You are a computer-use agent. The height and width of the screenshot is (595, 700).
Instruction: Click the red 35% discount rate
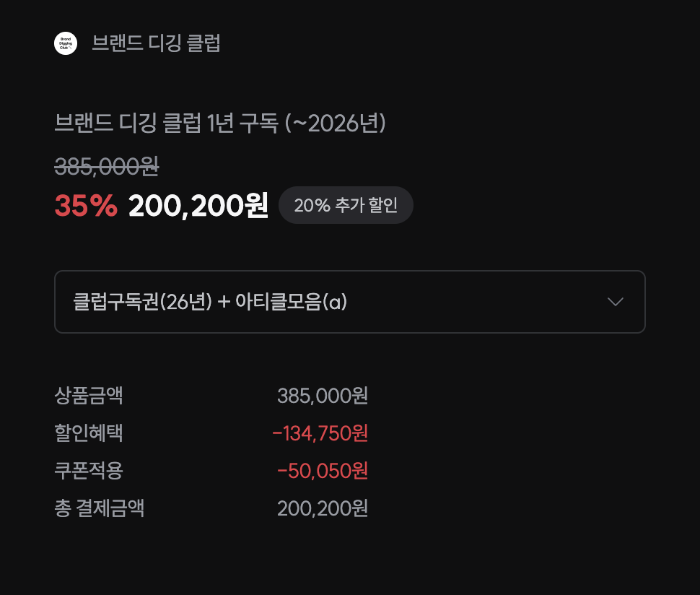tap(86, 207)
